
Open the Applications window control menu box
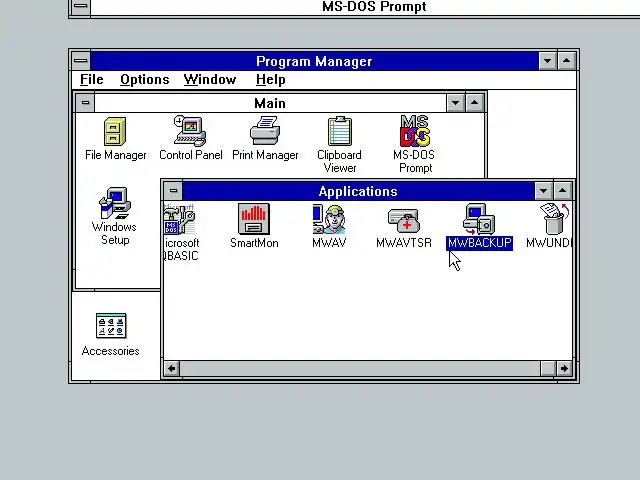[173, 191]
